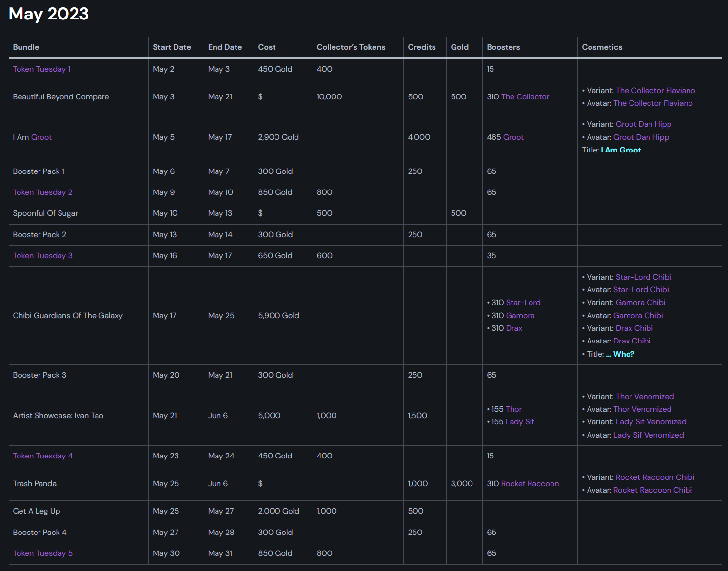Open Variant Lady Sif Venomized link
Image resolution: width=728 pixels, height=571 pixels.
[x=651, y=422]
